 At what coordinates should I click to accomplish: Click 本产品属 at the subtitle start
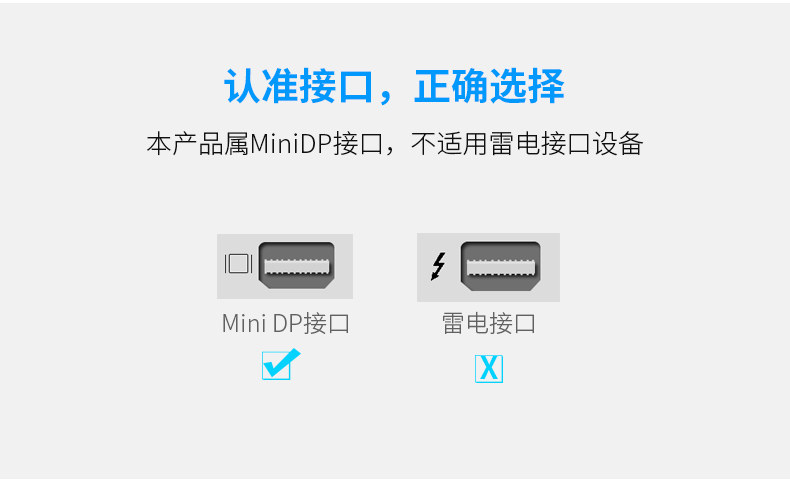pos(198,144)
